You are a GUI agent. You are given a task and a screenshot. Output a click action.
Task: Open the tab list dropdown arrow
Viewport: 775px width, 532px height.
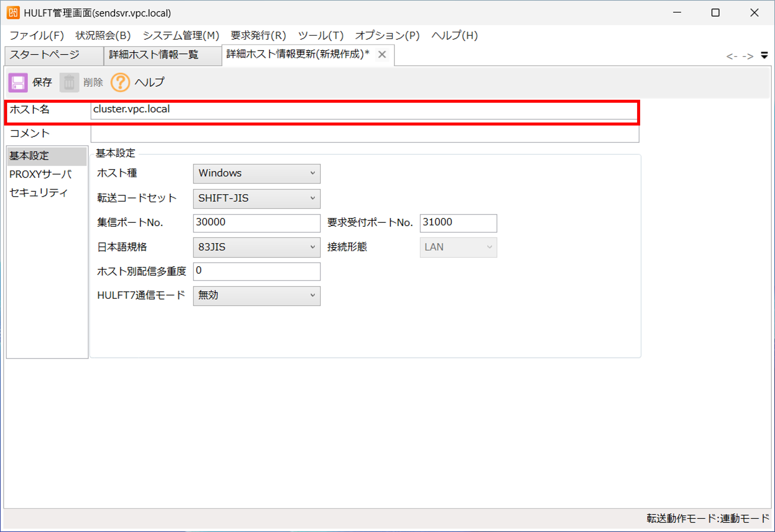(x=764, y=55)
